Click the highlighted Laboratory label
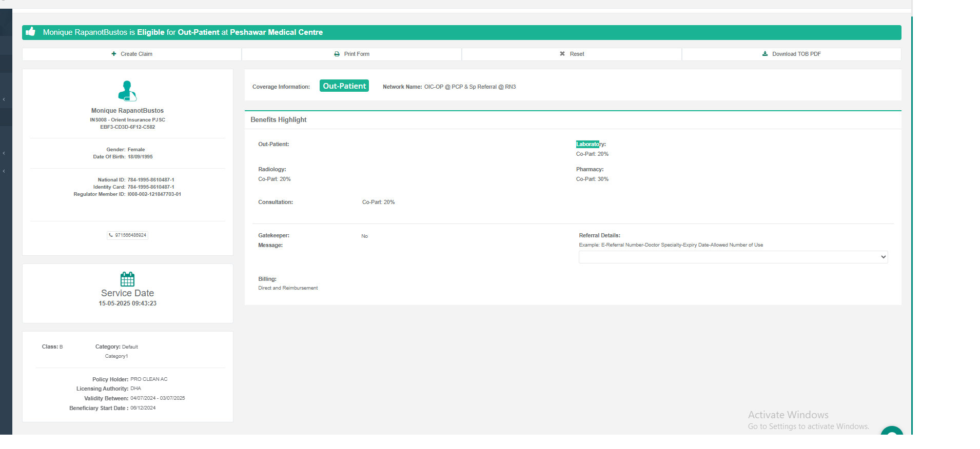This screenshot has width=980, height=449. 588,145
